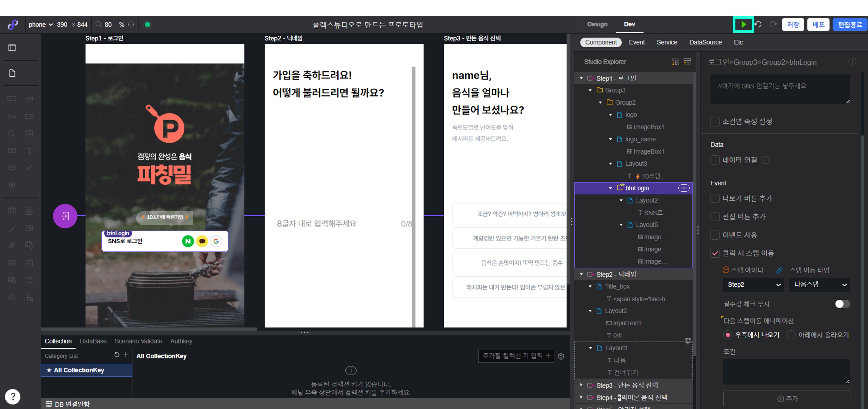Screen dimensions: 868x409
Task: Select the tree structure component icon
Action: pos(29,297)
